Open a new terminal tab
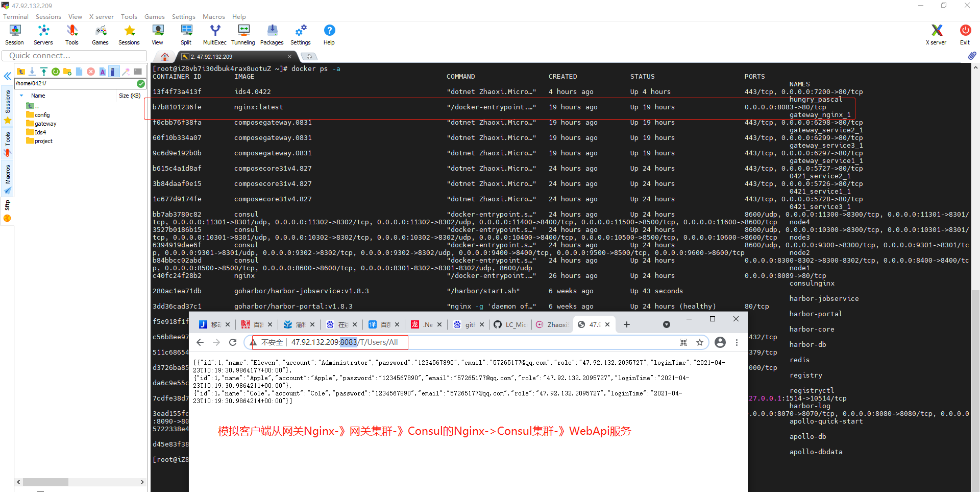Screen dimensions: 980x492 click(x=309, y=57)
